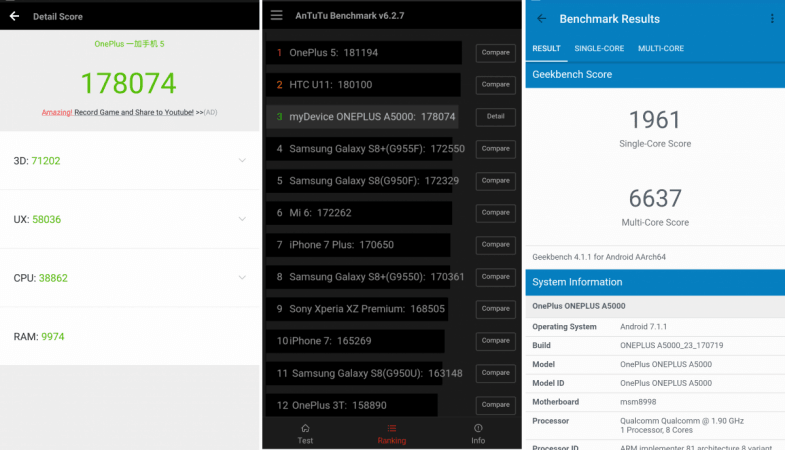The width and height of the screenshot is (785, 450).
Task: Select the CPU: 38862 row label
Action: pos(40,278)
